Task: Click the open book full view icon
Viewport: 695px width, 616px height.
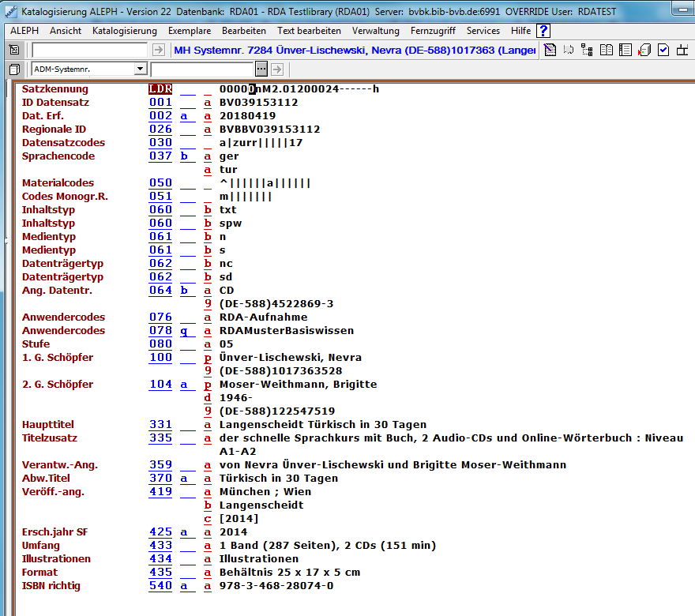Action: [607, 50]
